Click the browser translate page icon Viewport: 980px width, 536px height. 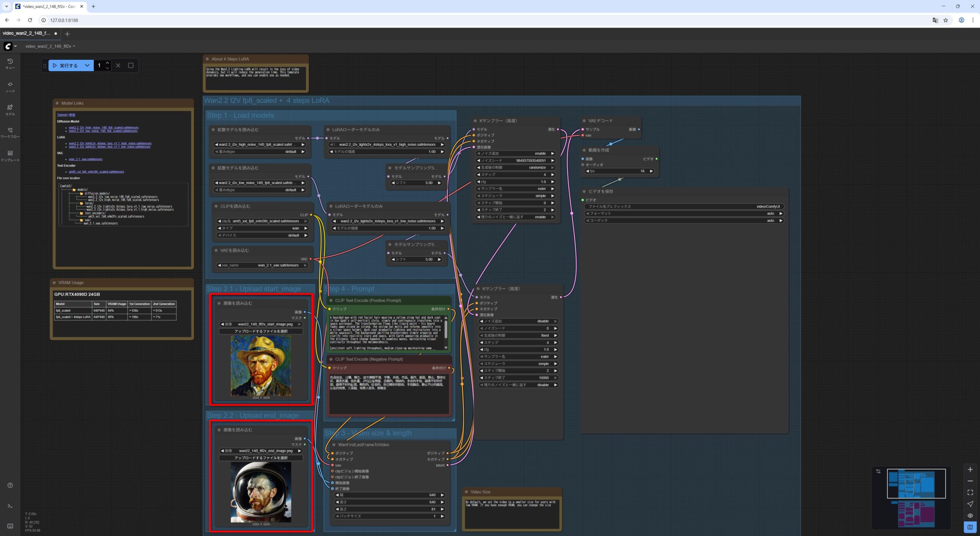[x=935, y=20]
